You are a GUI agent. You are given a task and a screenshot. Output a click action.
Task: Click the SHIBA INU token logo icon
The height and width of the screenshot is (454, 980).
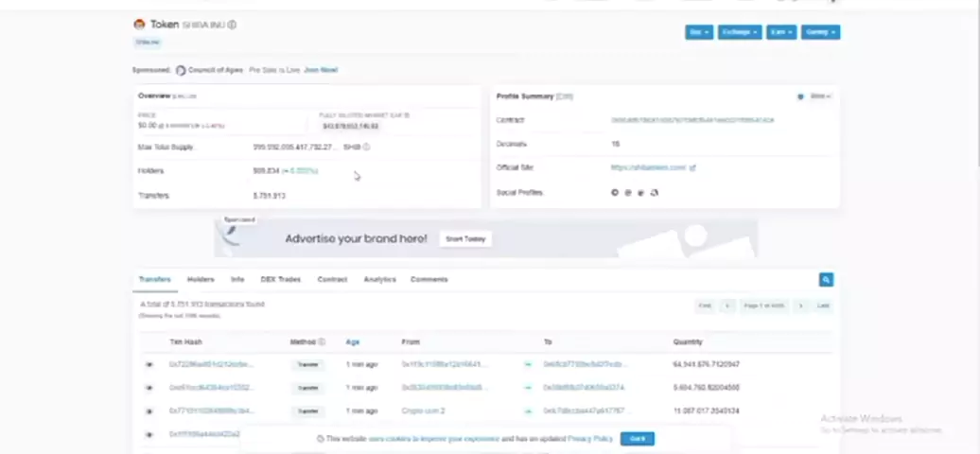[139, 25]
